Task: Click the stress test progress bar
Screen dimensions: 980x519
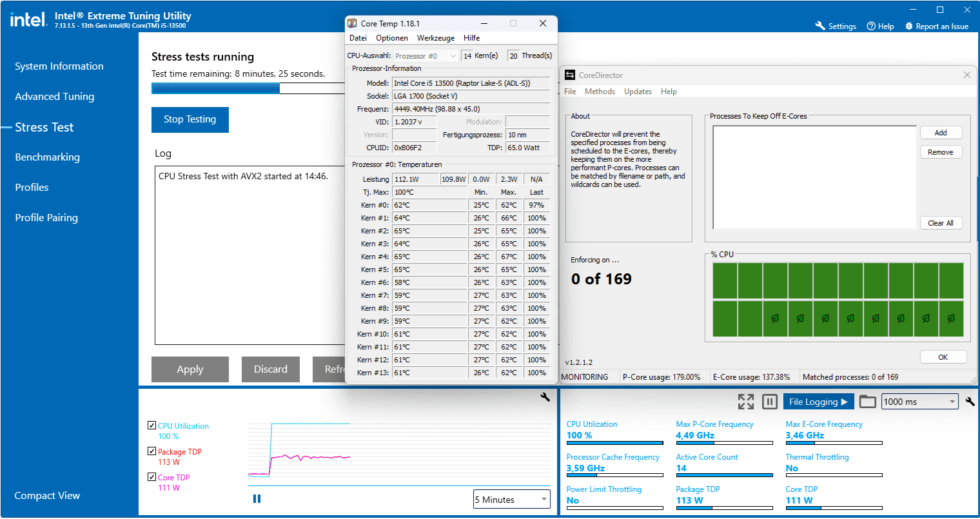Action: point(248,88)
